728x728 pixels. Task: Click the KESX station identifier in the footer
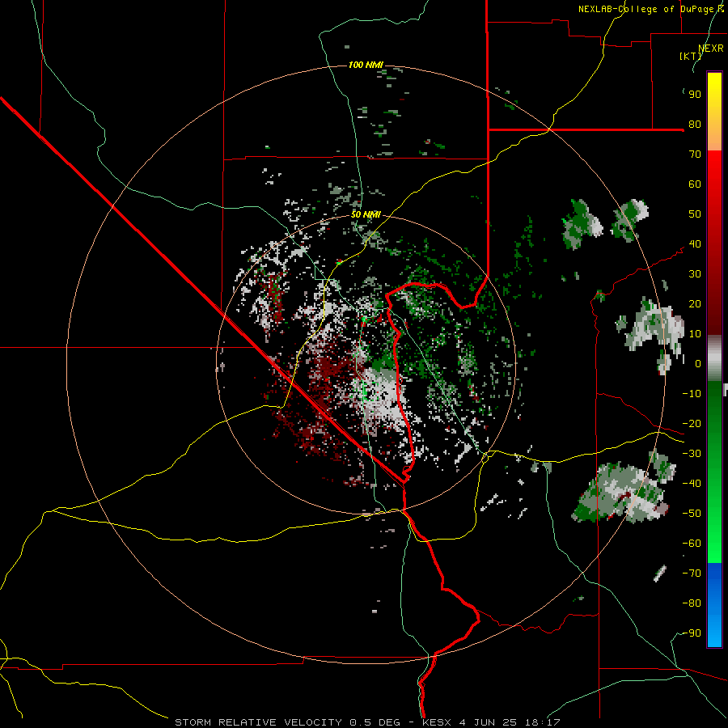437,722
